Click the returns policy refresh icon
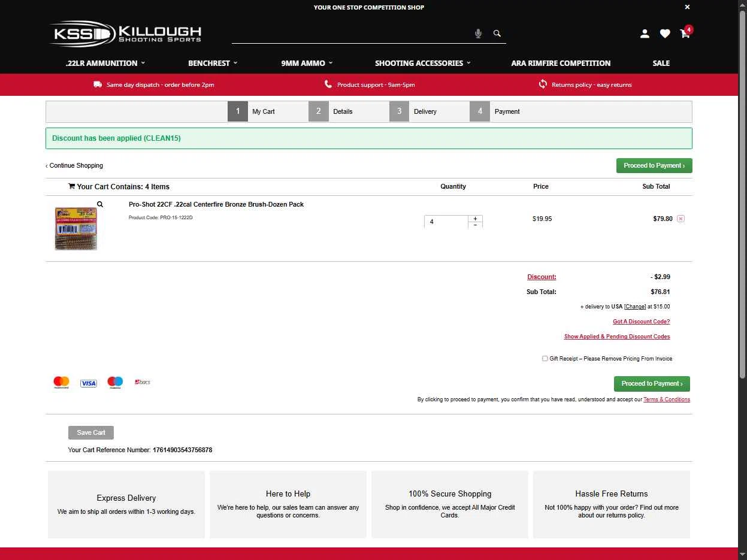Viewport: 747px width, 560px height. click(543, 84)
